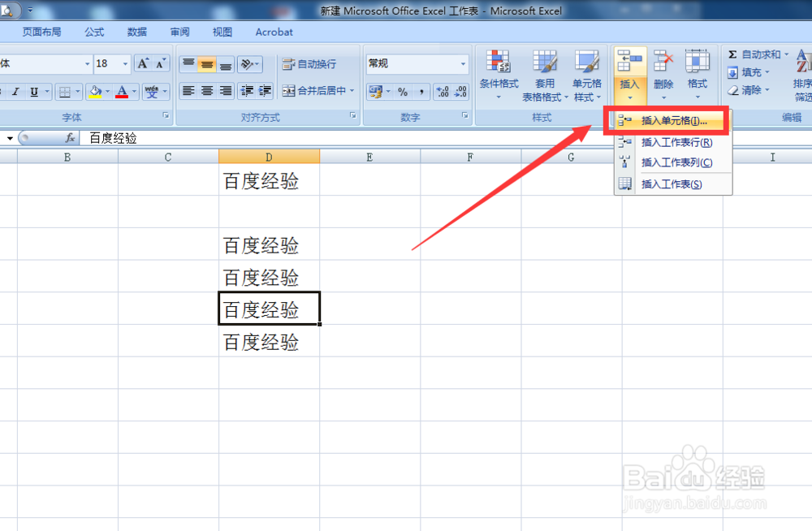Click the 删除 delete cells button
This screenshot has height=531, width=812.
(x=663, y=76)
